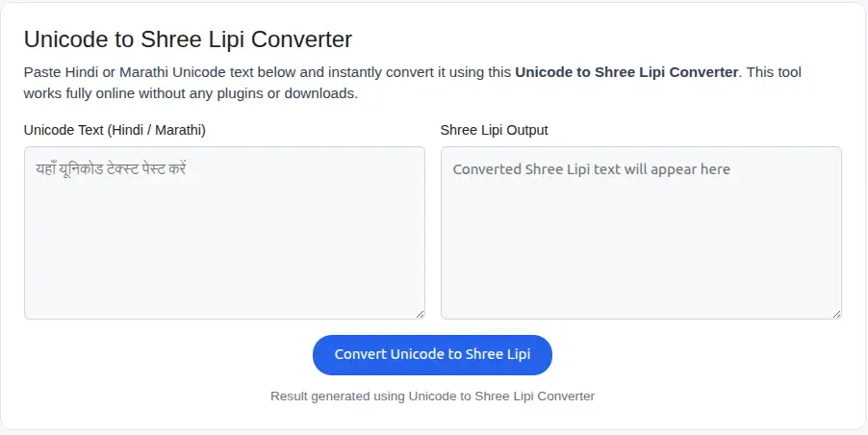Click resize grip of Unicode Text box

(420, 314)
